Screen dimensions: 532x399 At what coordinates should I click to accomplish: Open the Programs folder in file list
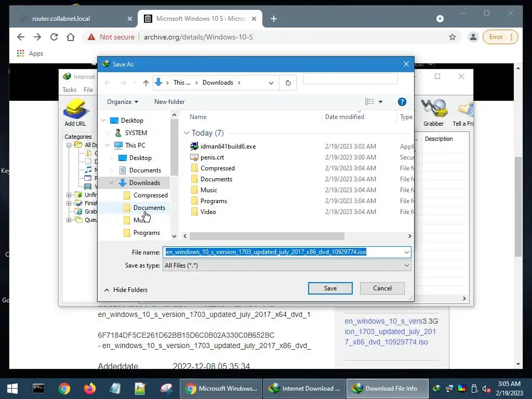(214, 201)
